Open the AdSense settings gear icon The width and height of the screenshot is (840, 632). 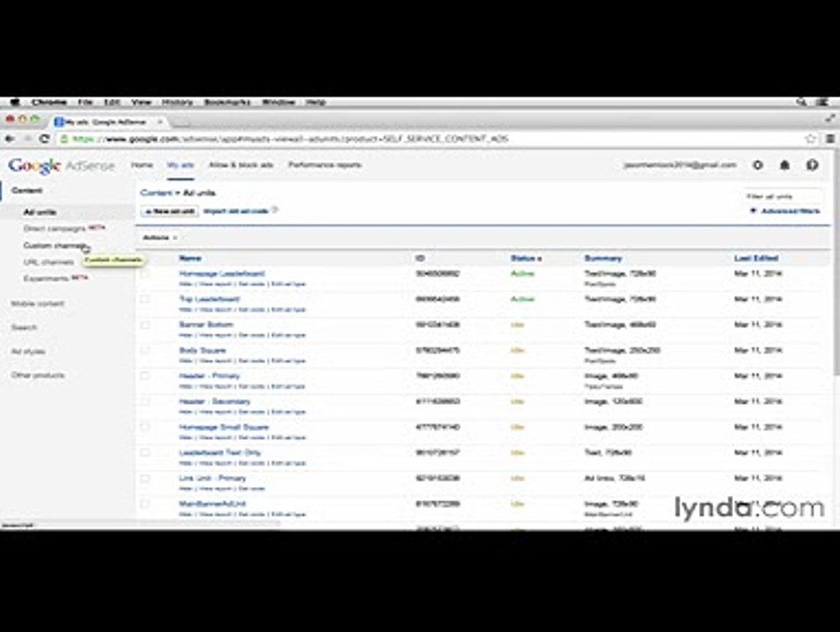tap(757, 165)
